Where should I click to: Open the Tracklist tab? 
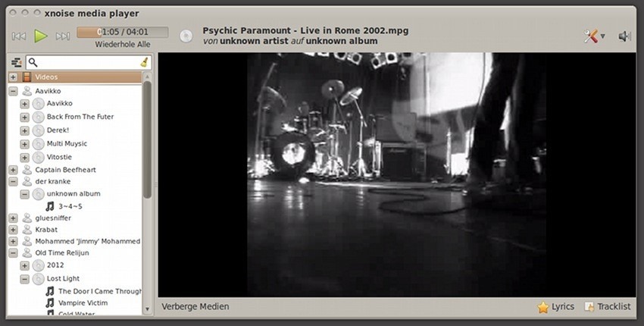(x=608, y=307)
